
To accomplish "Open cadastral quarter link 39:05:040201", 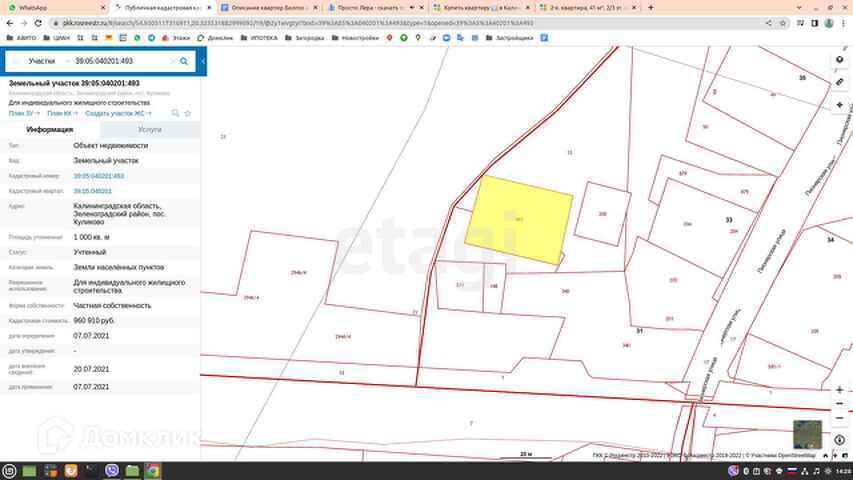I will click(92, 191).
